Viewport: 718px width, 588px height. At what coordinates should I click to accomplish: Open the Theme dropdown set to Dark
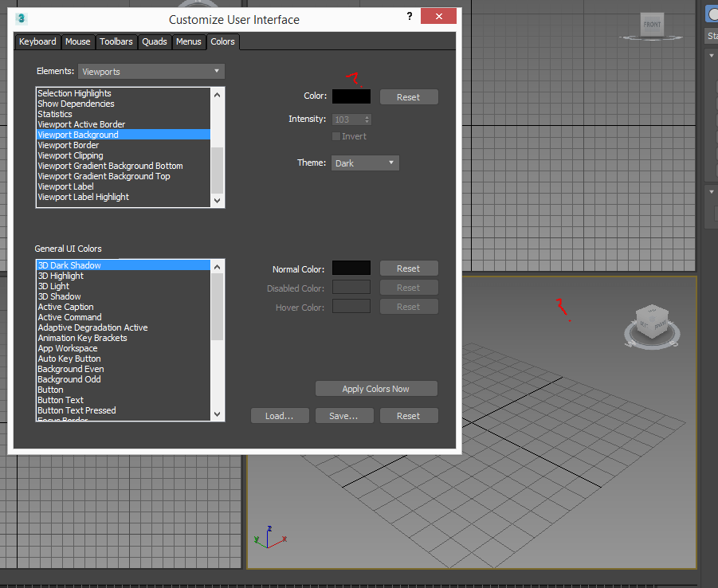point(365,163)
